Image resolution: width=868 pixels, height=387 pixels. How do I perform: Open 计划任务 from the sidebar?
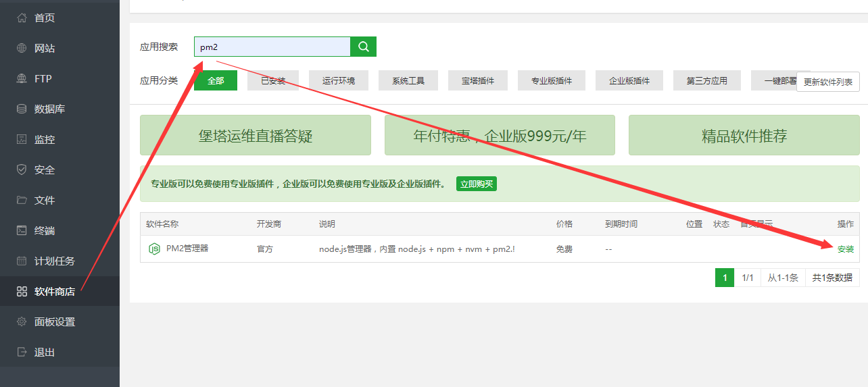pos(54,261)
